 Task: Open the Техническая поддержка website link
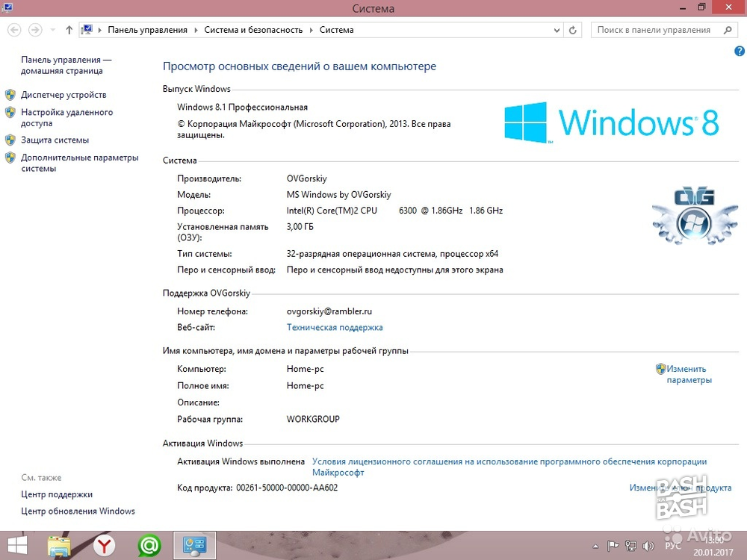pyautogui.click(x=335, y=327)
